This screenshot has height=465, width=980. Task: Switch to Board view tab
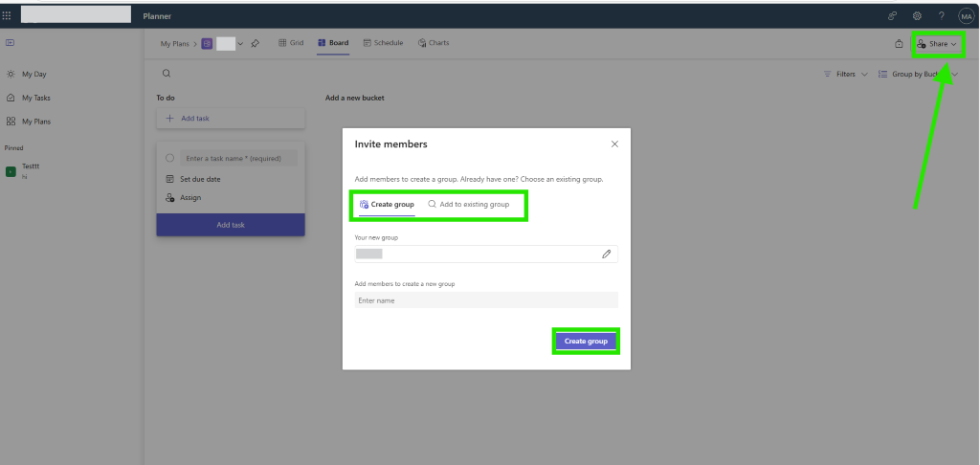tap(333, 43)
